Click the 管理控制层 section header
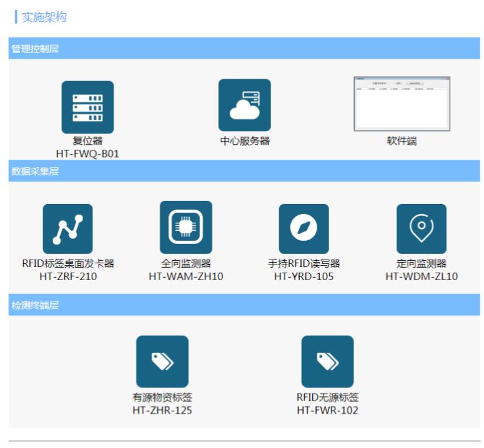The width and height of the screenshot is (484, 448). (35, 49)
